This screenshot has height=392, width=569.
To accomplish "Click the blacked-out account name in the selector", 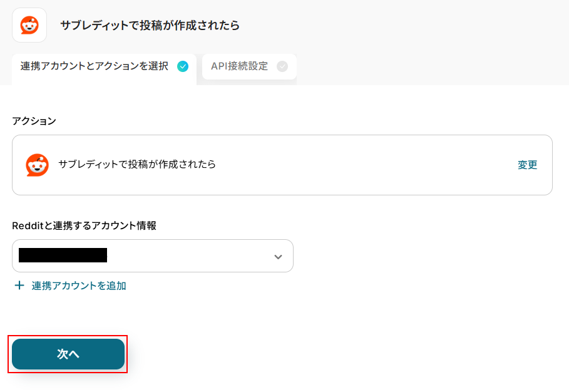I will (x=63, y=255).
